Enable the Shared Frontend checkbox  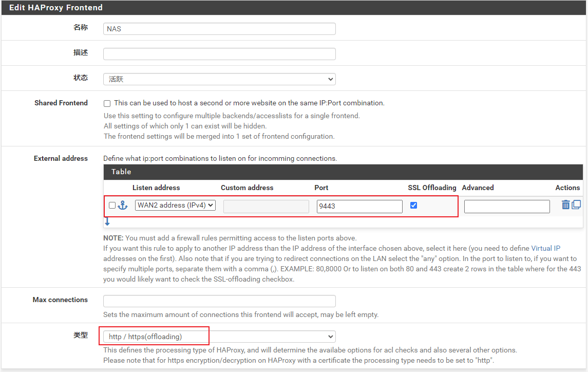click(x=107, y=103)
